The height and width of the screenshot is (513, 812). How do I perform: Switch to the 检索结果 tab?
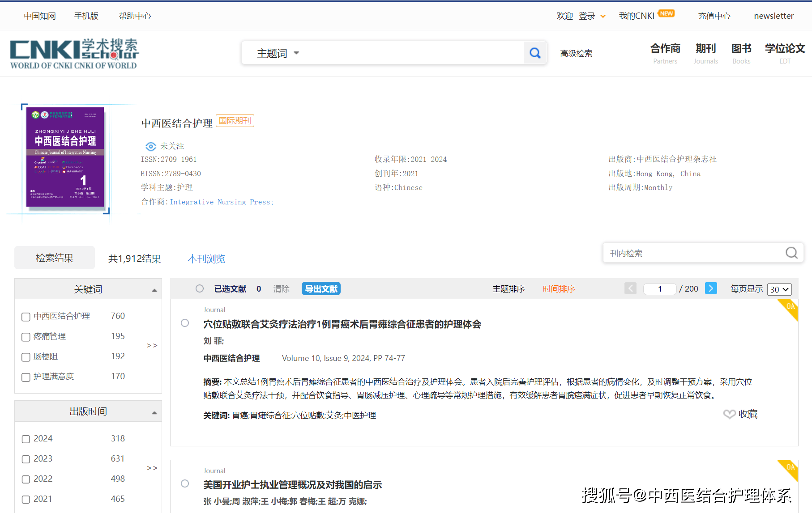55,258
